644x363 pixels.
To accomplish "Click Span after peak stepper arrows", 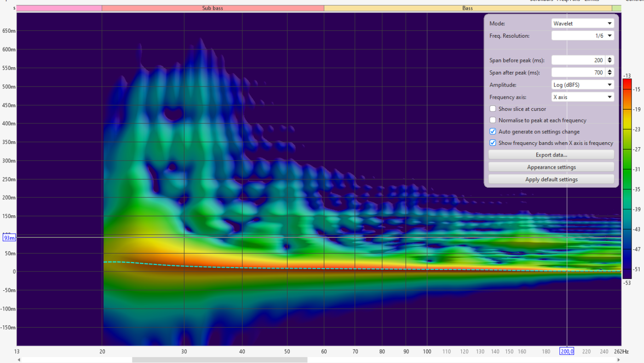I will point(610,73).
